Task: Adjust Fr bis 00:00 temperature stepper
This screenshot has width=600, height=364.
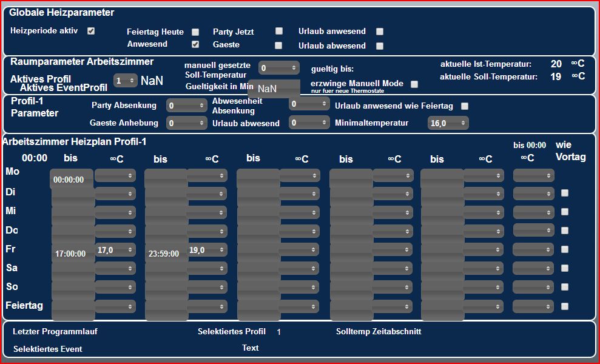Action: (x=534, y=249)
